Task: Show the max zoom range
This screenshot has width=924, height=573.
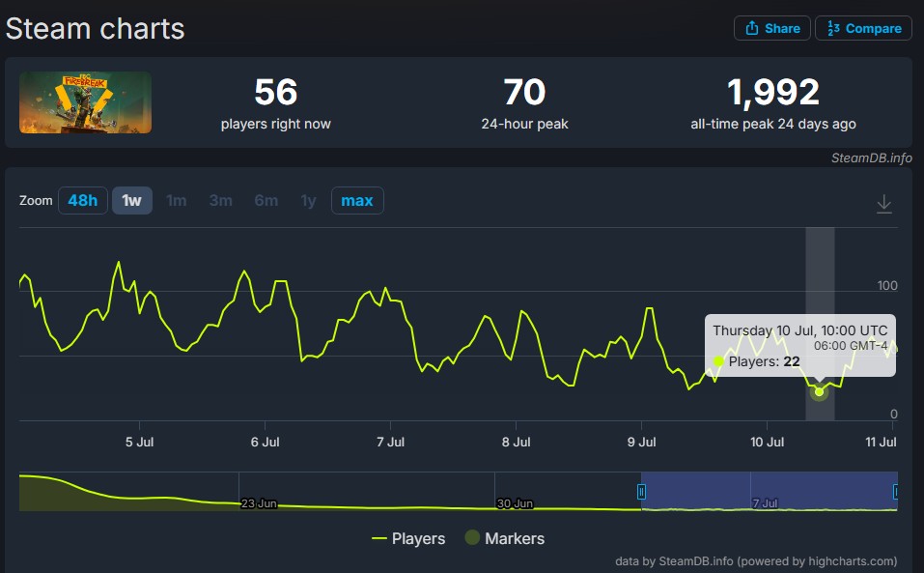Action: click(357, 200)
